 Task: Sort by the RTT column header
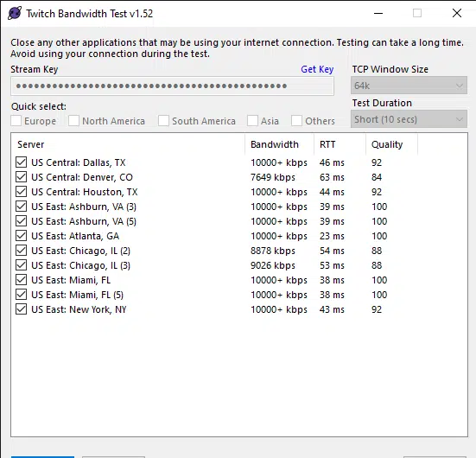(340, 144)
